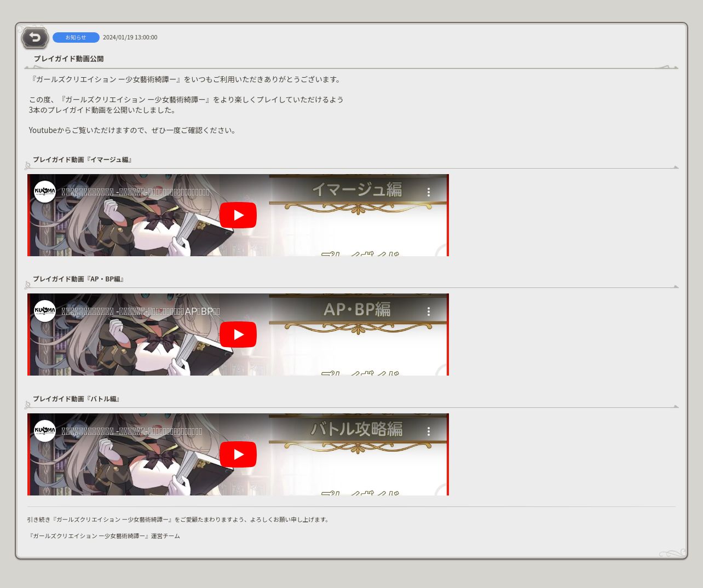Play the イマージュ編 guide video
Viewport: 703px width, 588px height.
238,215
